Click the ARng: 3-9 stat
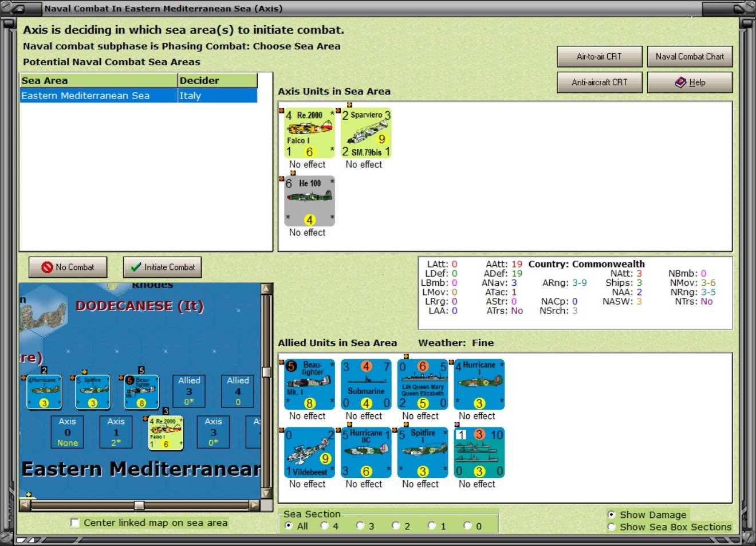756x546 pixels. click(x=565, y=283)
